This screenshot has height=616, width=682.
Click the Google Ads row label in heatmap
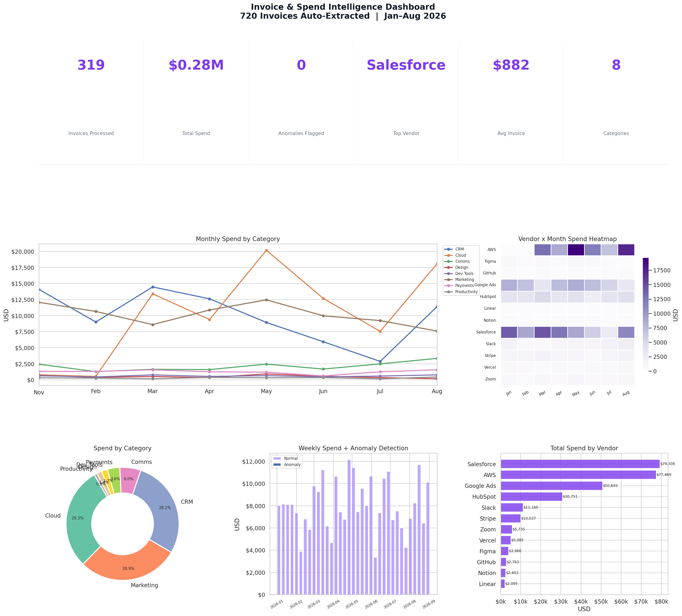tap(485, 285)
